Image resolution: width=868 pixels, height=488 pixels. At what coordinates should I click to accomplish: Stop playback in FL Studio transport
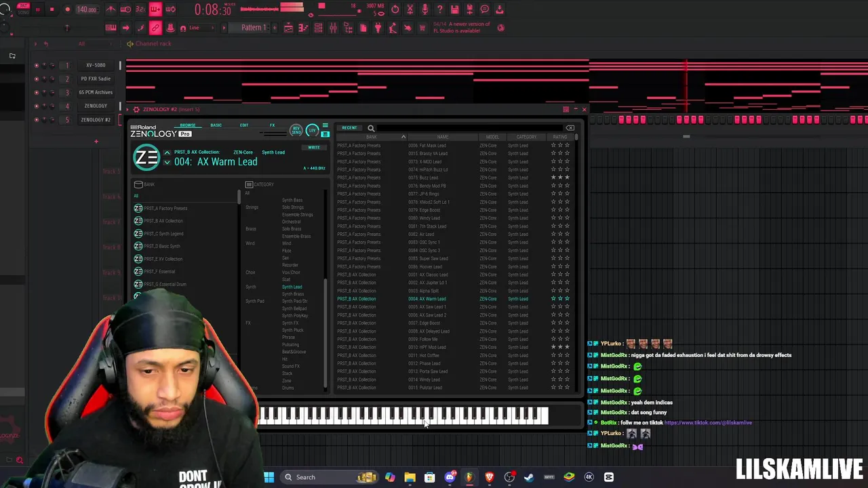(x=52, y=9)
